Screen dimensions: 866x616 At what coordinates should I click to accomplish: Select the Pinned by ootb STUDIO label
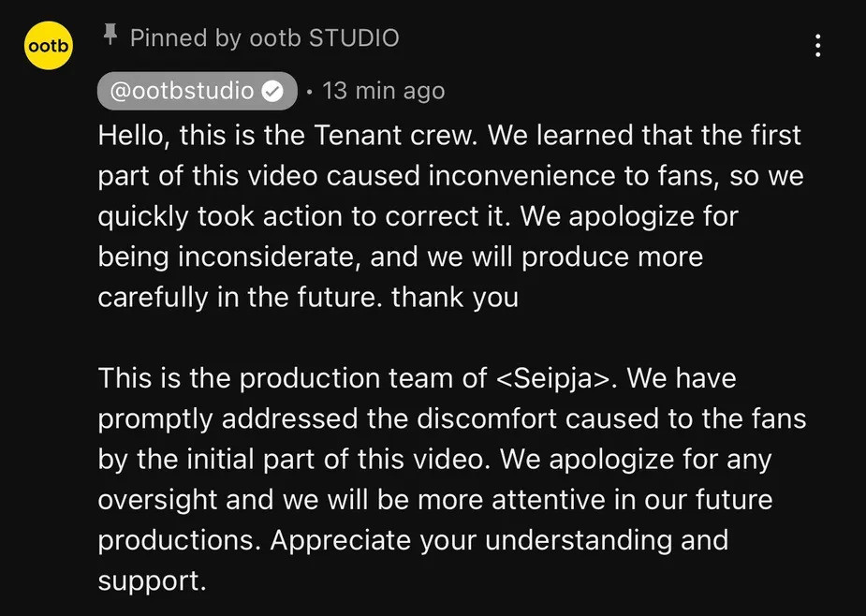tap(266, 37)
